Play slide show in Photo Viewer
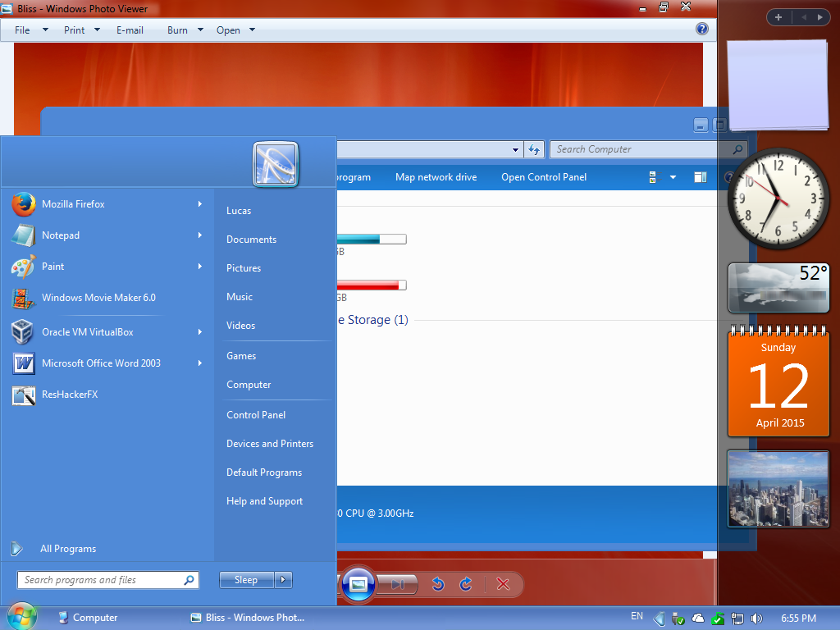Viewport: 840px width, 630px height. coord(358,584)
